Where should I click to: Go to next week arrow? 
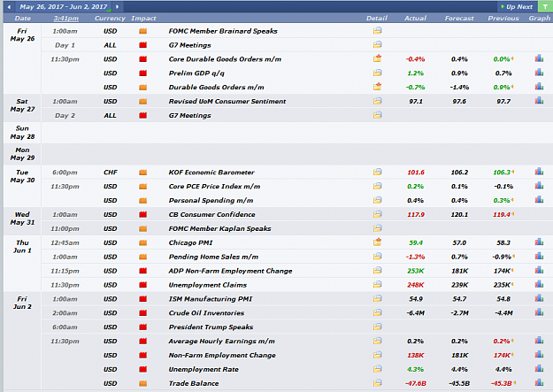coord(117,7)
